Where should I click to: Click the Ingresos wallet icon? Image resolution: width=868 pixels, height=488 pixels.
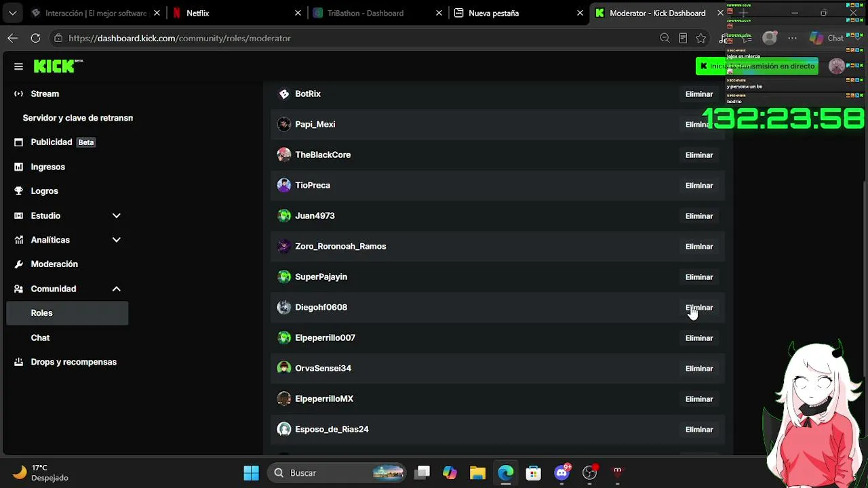pos(18,167)
